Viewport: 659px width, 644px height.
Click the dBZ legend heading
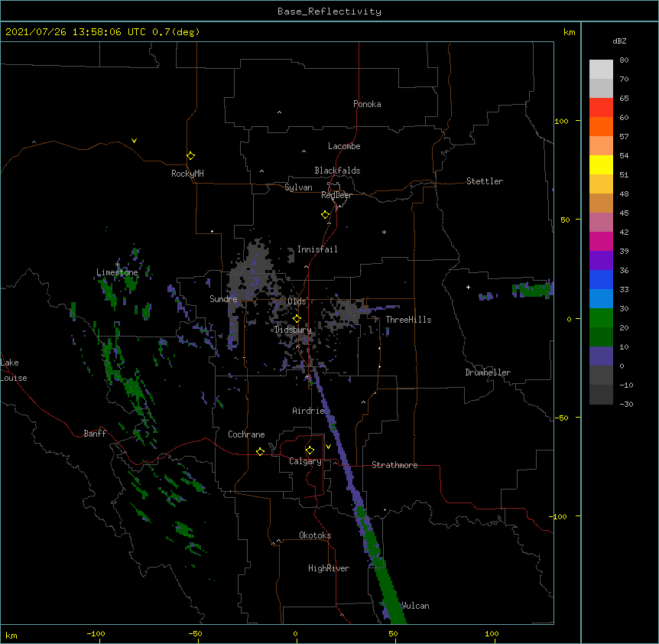pyautogui.click(x=619, y=41)
